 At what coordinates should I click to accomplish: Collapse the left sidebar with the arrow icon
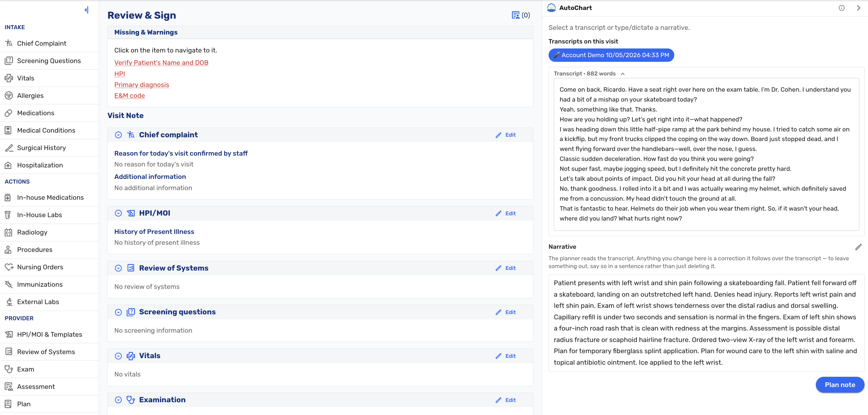87,10
